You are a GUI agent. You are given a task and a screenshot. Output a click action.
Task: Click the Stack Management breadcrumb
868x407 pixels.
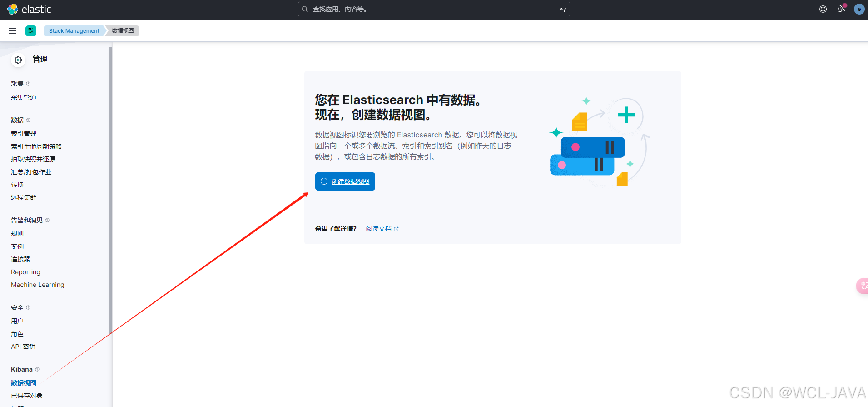point(74,31)
